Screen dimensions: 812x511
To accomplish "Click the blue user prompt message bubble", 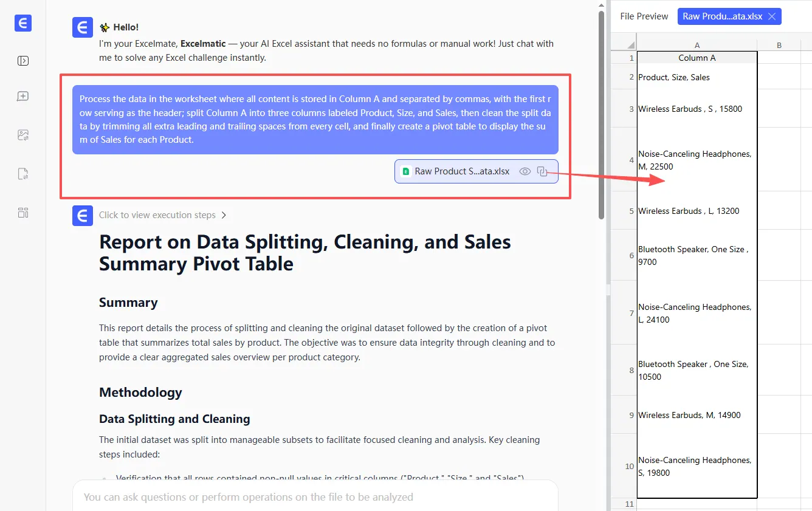I will 315,119.
